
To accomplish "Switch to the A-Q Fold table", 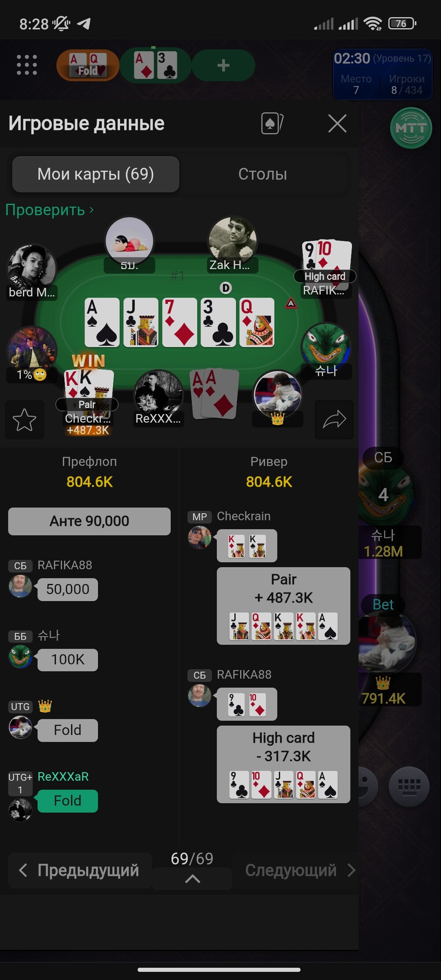I will (x=88, y=65).
